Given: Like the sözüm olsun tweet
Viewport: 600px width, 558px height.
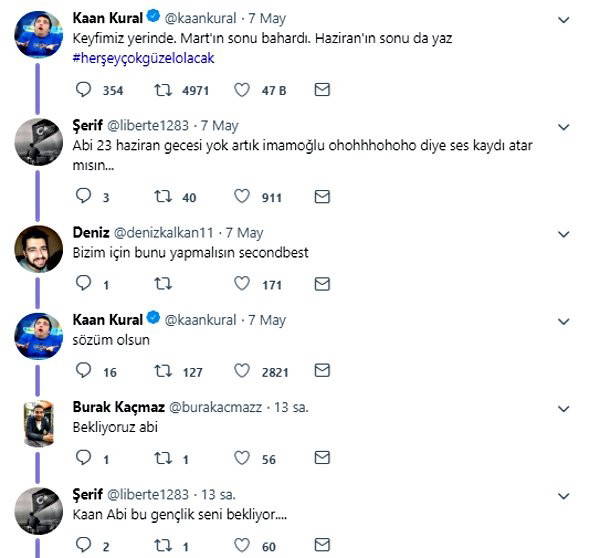Looking at the screenshot, I should click(241, 372).
